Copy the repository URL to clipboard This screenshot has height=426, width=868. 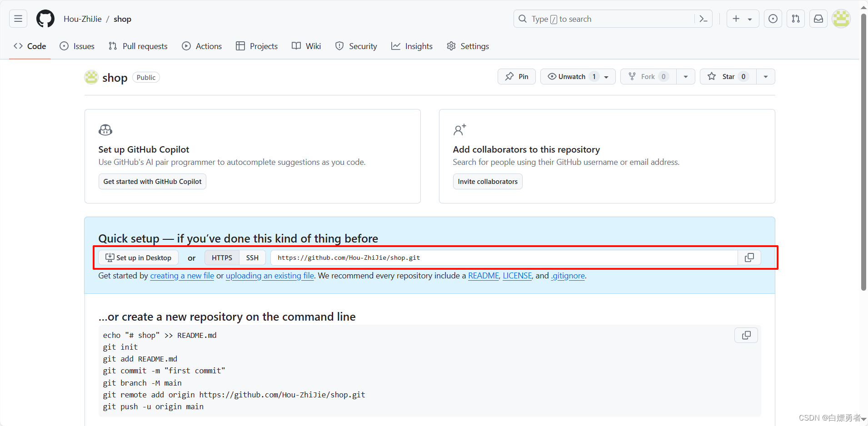click(x=749, y=258)
